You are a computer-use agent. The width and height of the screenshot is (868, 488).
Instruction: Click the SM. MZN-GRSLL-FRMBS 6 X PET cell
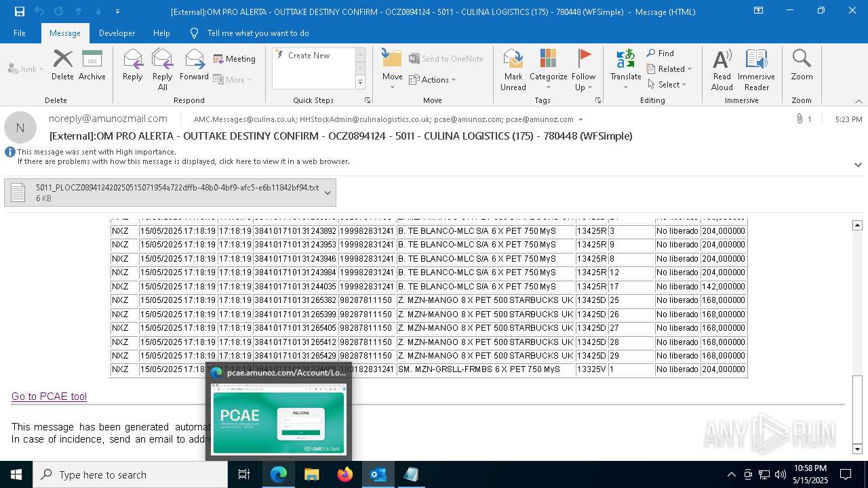pyautogui.click(x=484, y=369)
